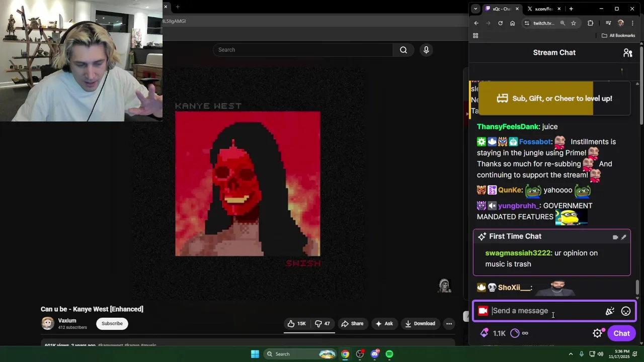The height and width of the screenshot is (362, 644).
Task: Click Sub, Gift, or Cheer to level up banner
Action: [554, 99]
